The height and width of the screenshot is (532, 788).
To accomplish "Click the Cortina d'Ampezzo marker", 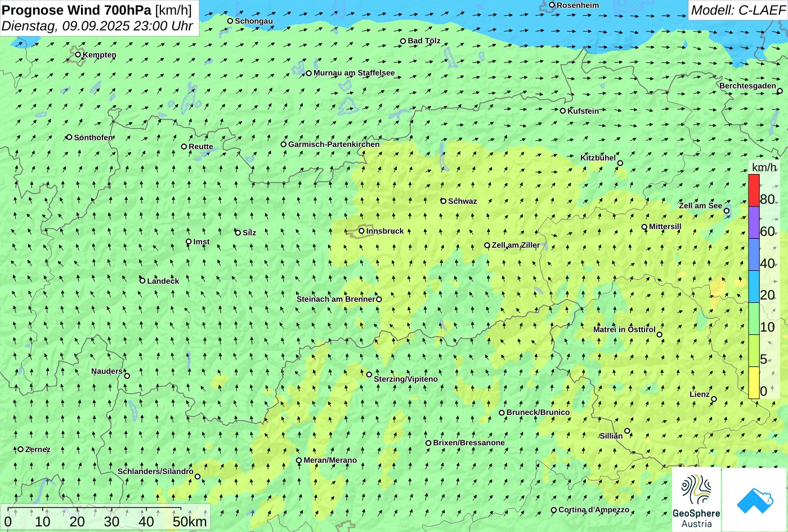I will [554, 510].
